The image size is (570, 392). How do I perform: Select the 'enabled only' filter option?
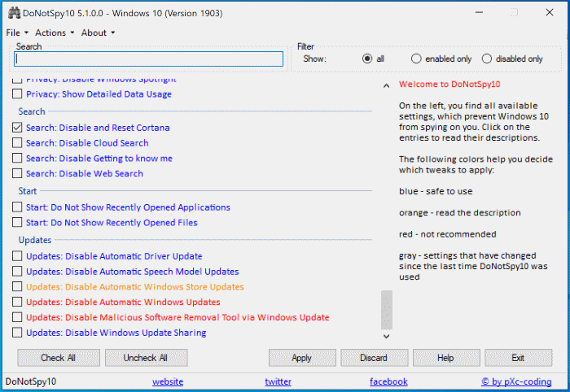pos(416,59)
